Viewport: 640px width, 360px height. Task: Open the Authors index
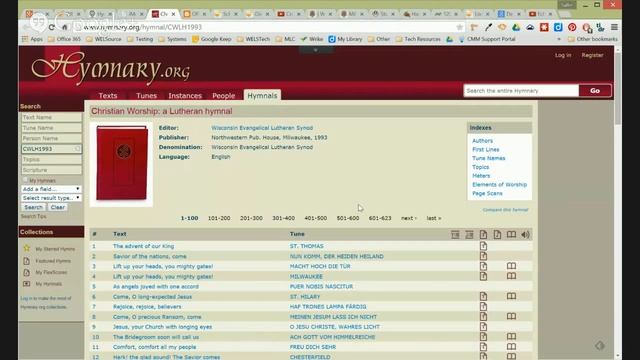point(482,140)
